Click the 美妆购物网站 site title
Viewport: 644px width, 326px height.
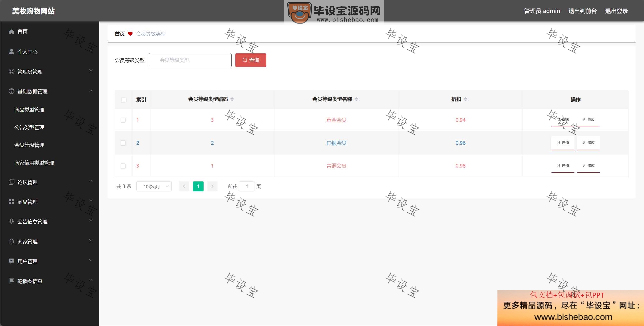click(x=33, y=11)
